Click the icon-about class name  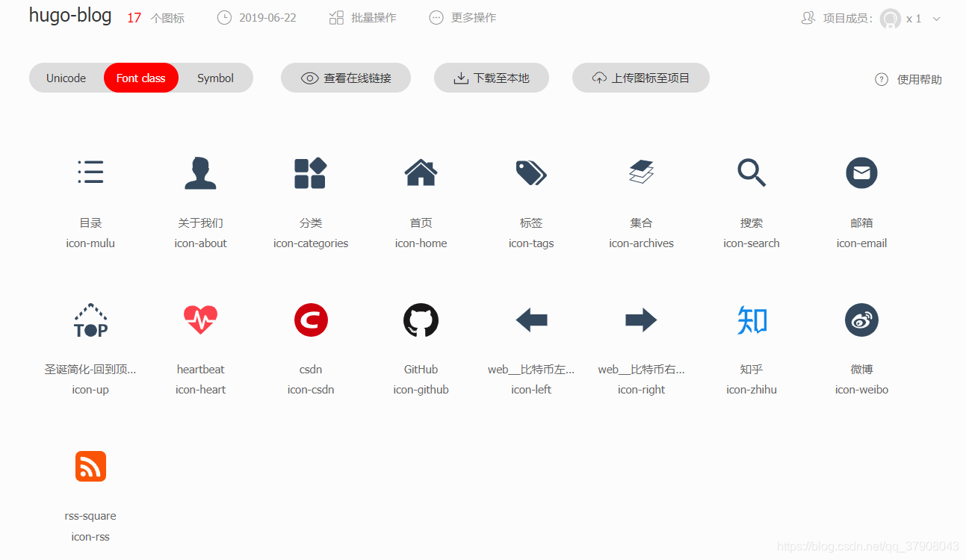coord(200,243)
